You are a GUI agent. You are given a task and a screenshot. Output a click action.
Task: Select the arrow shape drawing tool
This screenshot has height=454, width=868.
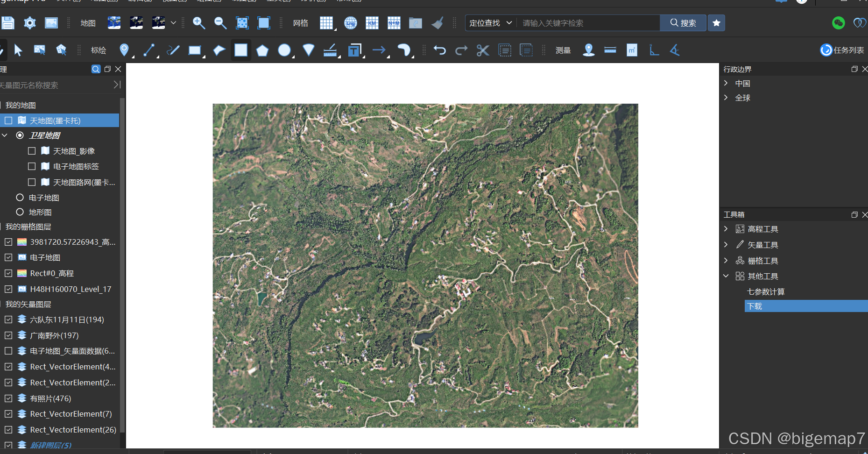pos(379,50)
